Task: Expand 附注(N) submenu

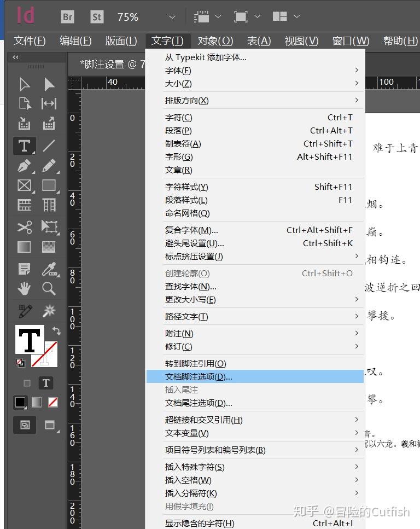Action: tap(256, 334)
